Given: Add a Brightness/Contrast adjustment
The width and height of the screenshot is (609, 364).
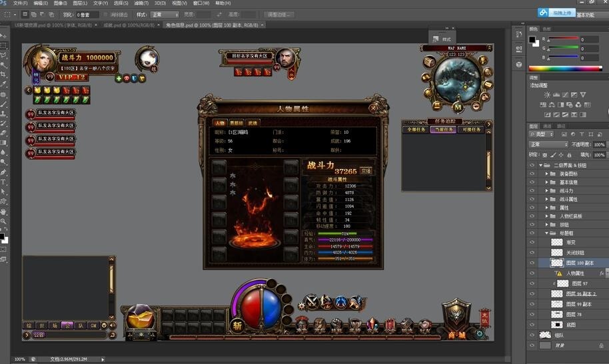Looking at the screenshot, I should pyautogui.click(x=547, y=94).
